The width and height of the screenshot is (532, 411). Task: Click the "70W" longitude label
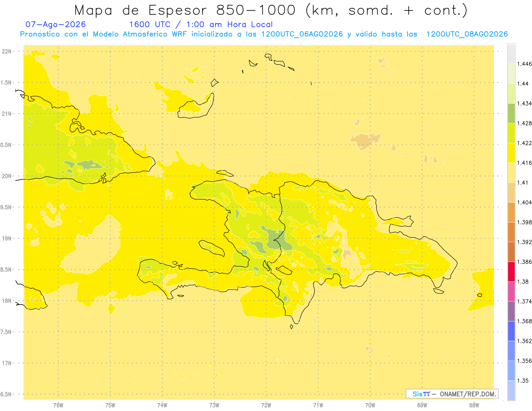click(x=370, y=405)
